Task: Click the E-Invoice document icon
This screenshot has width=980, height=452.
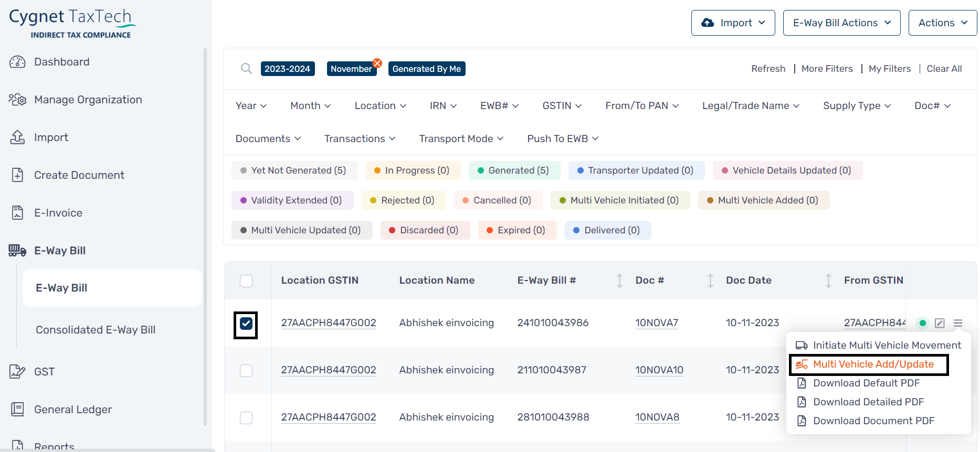Action: coord(17,213)
